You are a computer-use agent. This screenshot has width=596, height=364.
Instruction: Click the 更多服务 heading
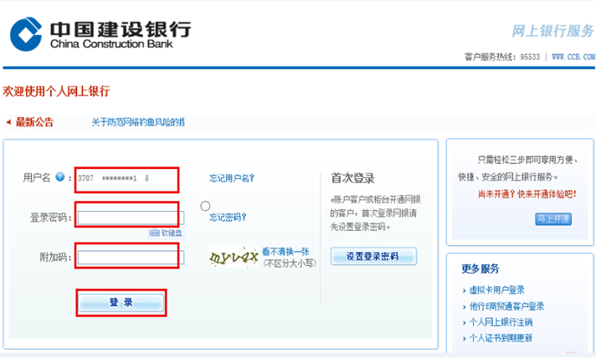pyautogui.click(x=480, y=269)
